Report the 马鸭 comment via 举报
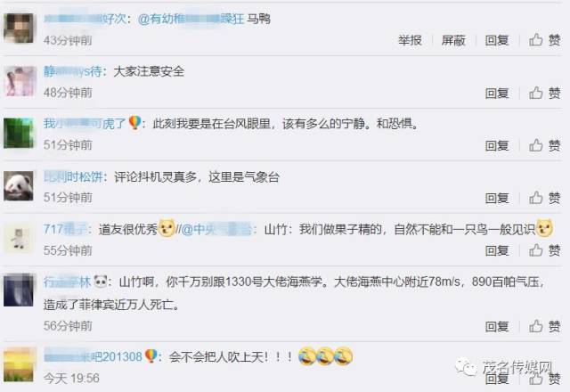The height and width of the screenshot is (392, 570). coord(410,40)
